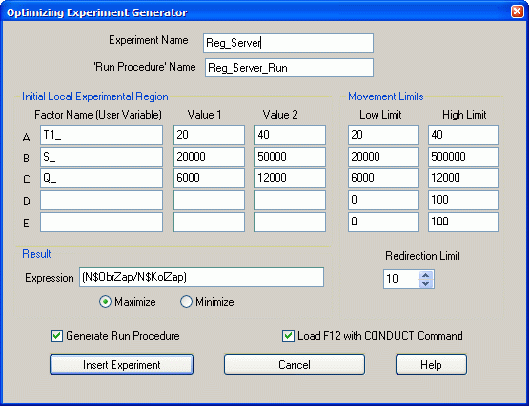The height and width of the screenshot is (406, 529).
Task: Toggle Generate Run Procedure checkbox
Action: pos(57,336)
